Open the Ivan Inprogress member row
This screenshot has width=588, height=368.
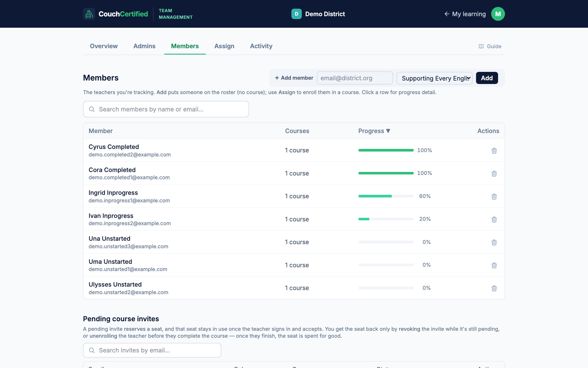click(x=294, y=219)
